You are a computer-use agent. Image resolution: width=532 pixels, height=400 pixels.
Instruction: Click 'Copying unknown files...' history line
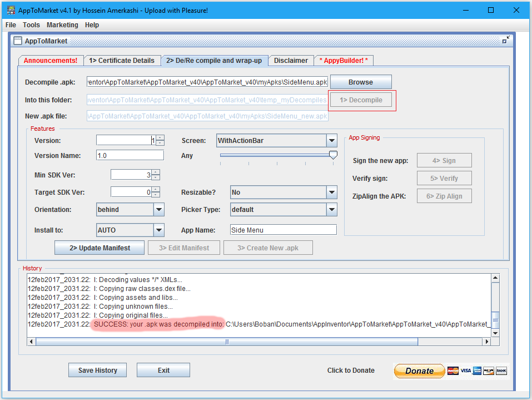[100, 307]
